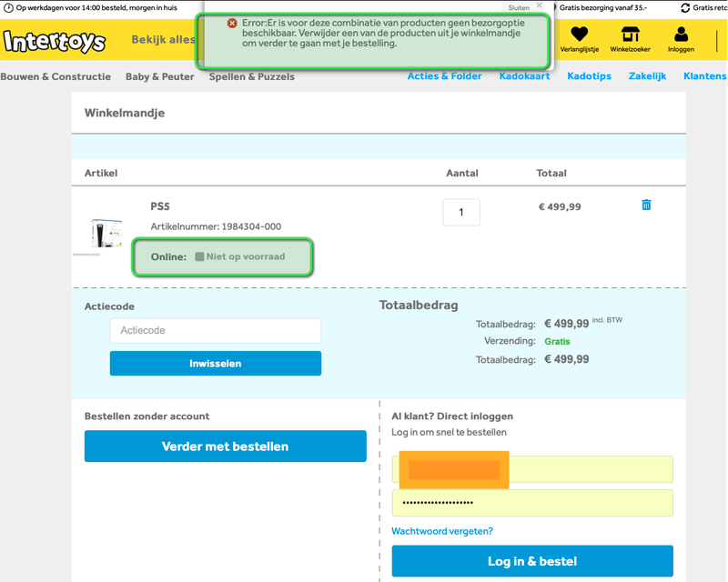Click the Inloggen person icon
Viewport: 728px width, 582px height.
681,35
